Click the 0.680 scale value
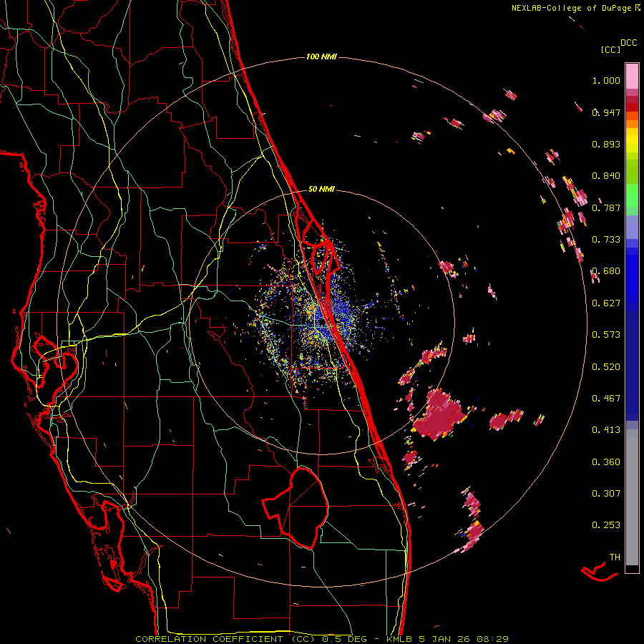Screen dimensions: 644x644 [606, 271]
